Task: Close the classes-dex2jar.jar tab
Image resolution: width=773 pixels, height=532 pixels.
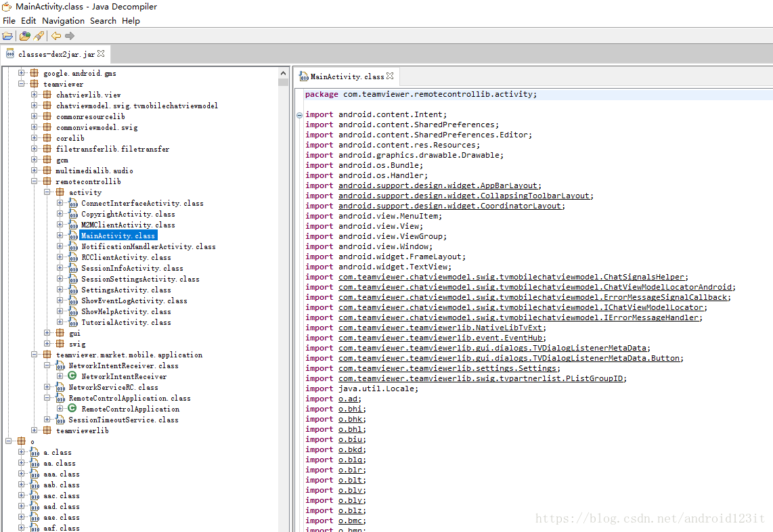Action: coord(101,53)
